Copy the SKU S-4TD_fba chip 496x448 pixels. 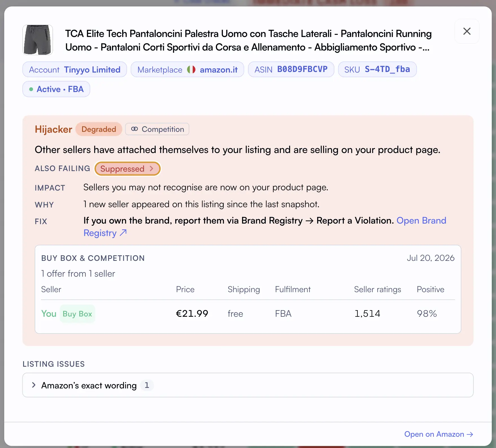[x=377, y=69]
